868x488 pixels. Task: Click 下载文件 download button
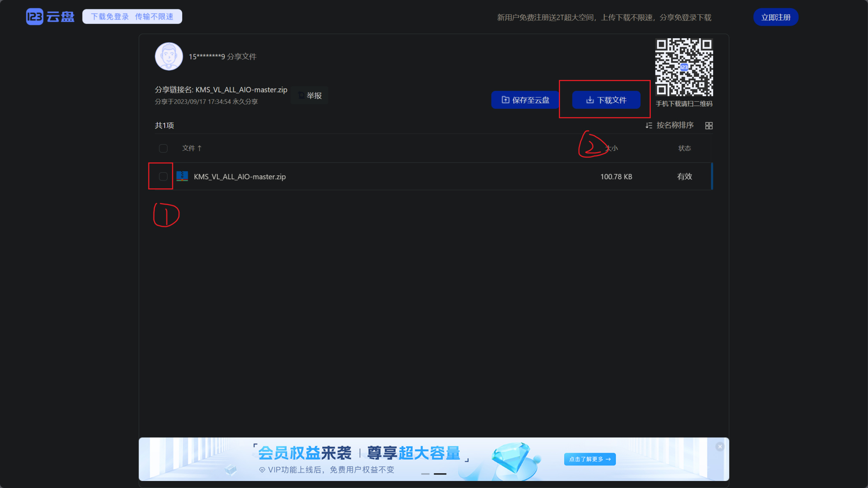(x=606, y=100)
